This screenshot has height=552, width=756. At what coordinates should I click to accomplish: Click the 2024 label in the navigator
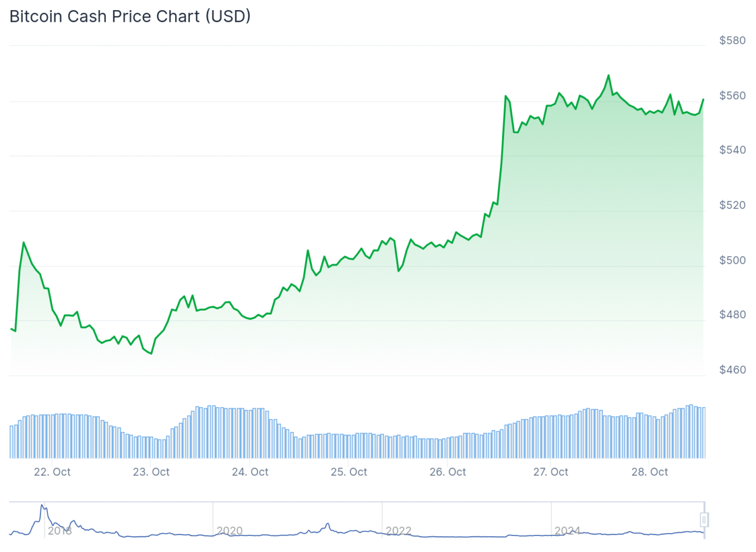[x=567, y=531]
